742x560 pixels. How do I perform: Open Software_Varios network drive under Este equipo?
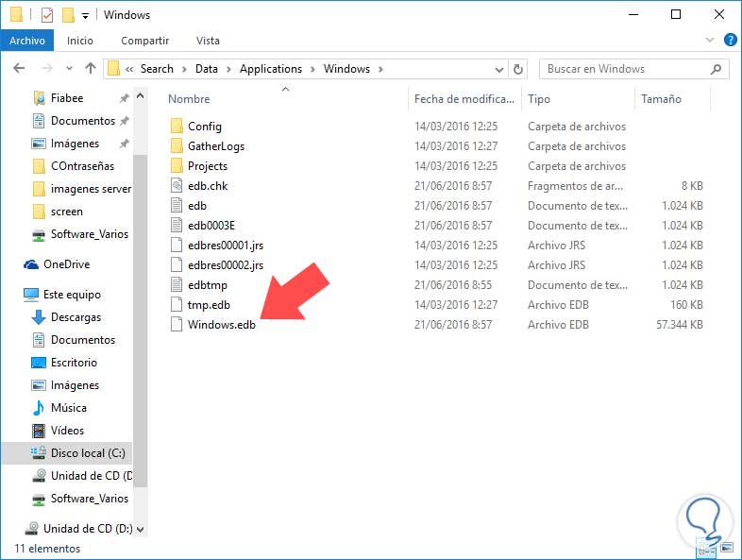[x=90, y=499]
